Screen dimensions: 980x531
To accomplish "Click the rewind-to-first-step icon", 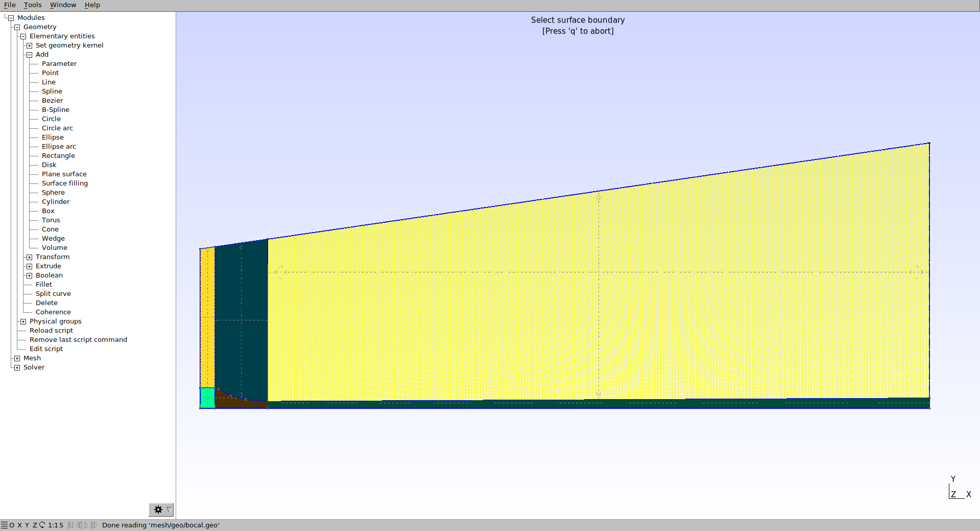I will point(70,525).
